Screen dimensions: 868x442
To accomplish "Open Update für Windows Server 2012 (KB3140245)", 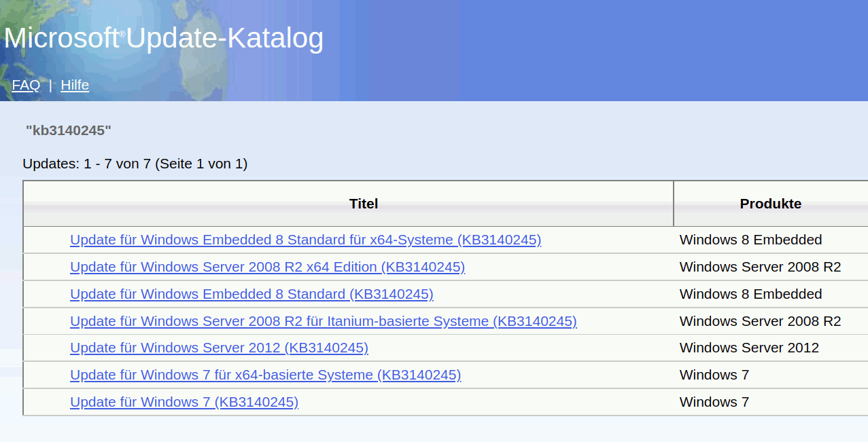I will click(x=219, y=348).
